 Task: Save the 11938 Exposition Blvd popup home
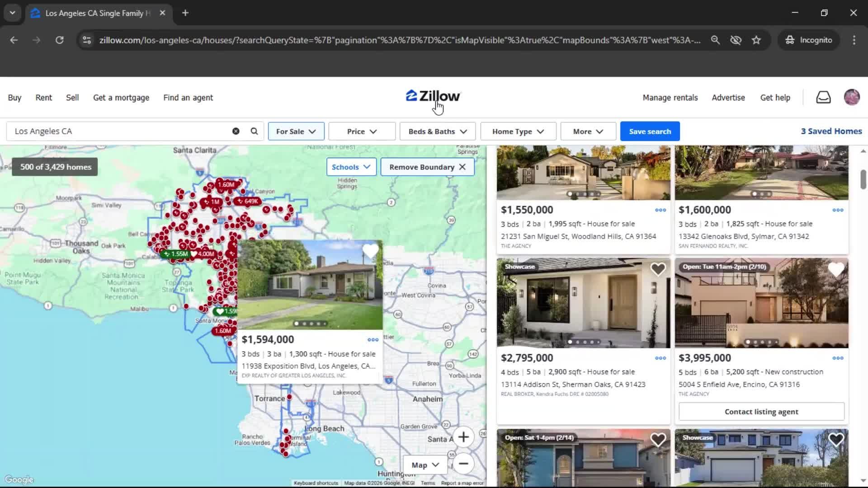coord(370,251)
